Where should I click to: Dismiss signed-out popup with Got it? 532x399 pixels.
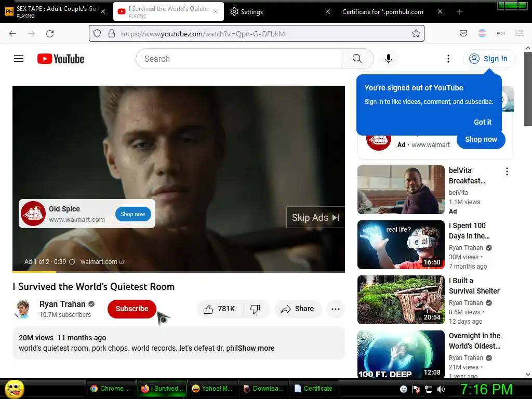click(483, 122)
